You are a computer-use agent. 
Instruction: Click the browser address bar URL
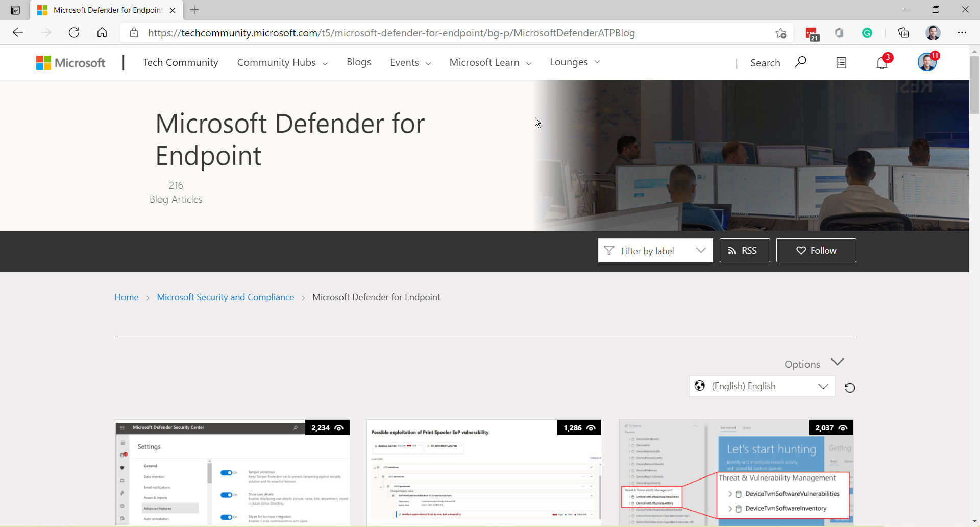pyautogui.click(x=391, y=33)
